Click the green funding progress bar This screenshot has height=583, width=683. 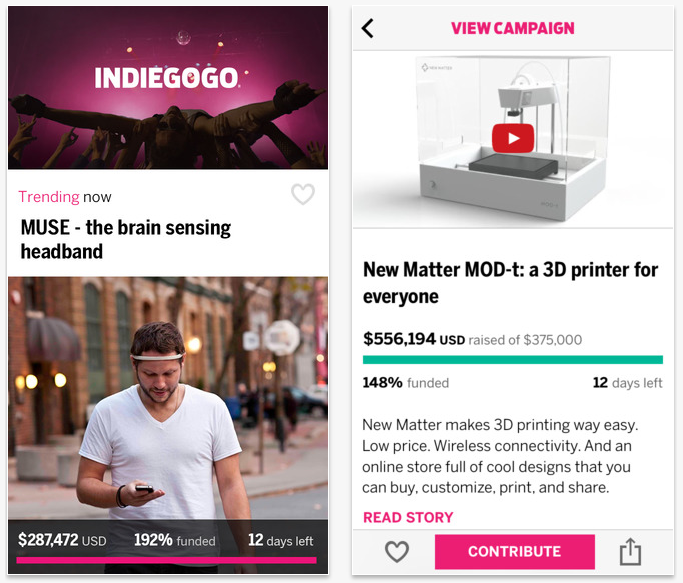pos(512,360)
